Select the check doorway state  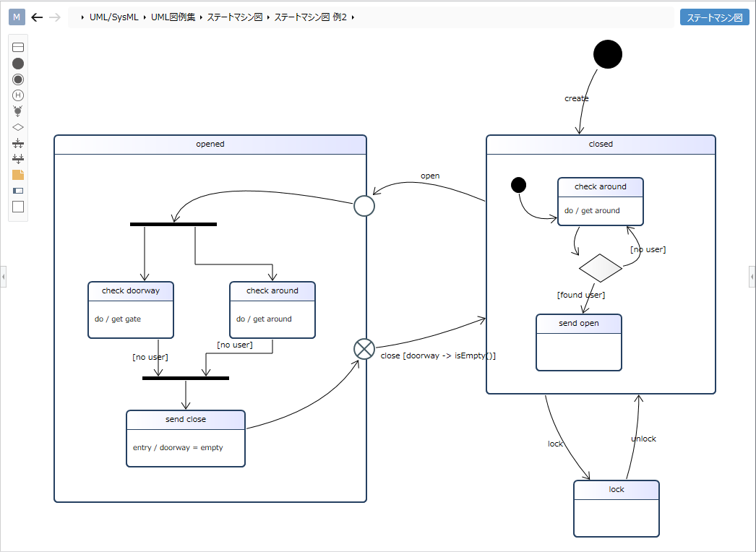131,310
